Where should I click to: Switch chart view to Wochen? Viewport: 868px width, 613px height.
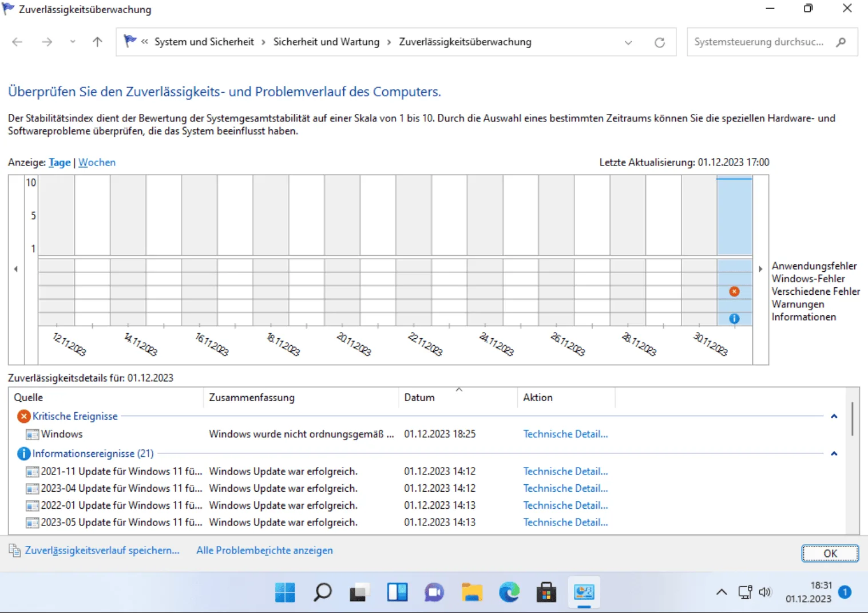(x=97, y=163)
